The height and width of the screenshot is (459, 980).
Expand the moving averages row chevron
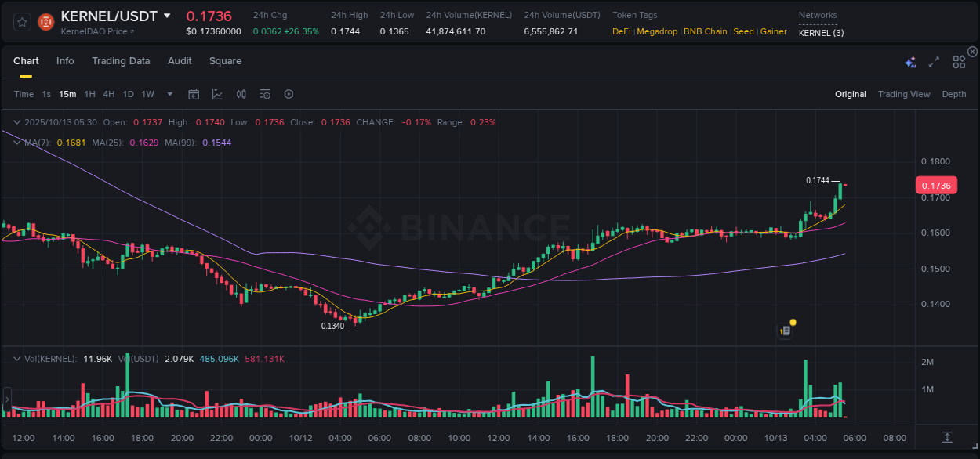pyautogui.click(x=16, y=143)
